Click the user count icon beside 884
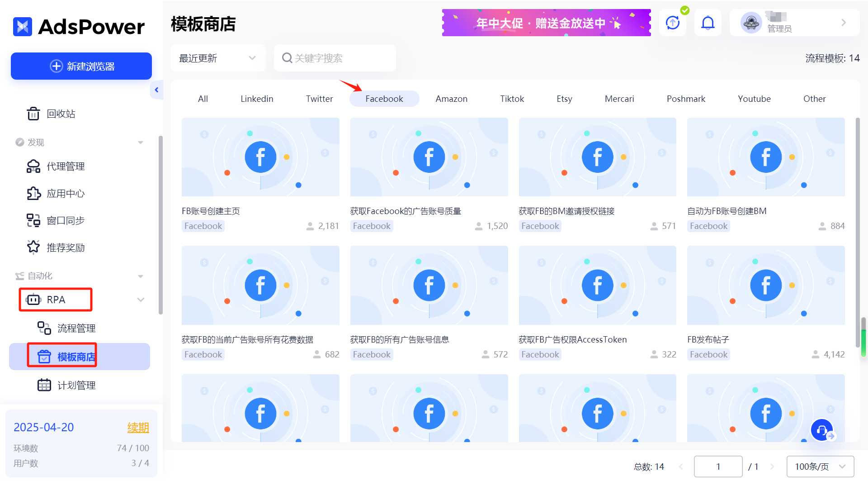This screenshot has width=868, height=481. pos(822,226)
